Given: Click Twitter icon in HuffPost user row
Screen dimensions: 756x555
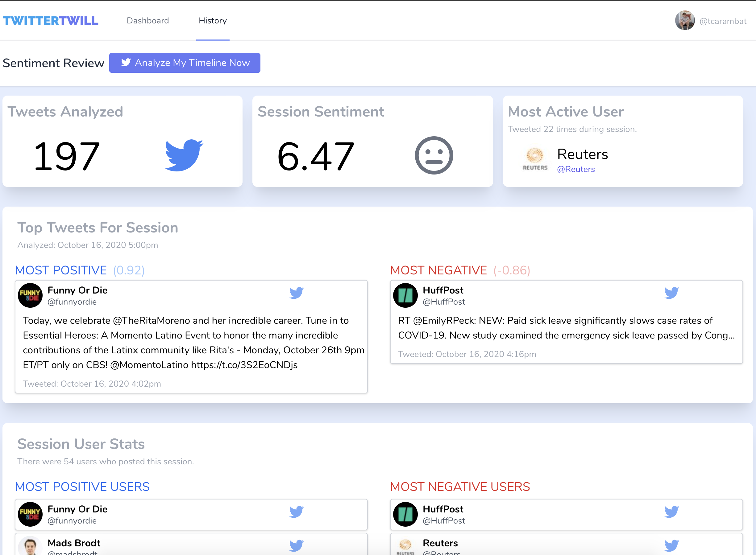Looking at the screenshot, I should [671, 512].
